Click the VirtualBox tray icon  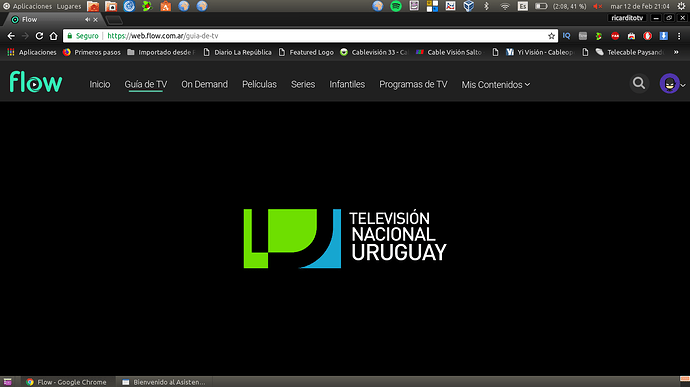(469, 6)
